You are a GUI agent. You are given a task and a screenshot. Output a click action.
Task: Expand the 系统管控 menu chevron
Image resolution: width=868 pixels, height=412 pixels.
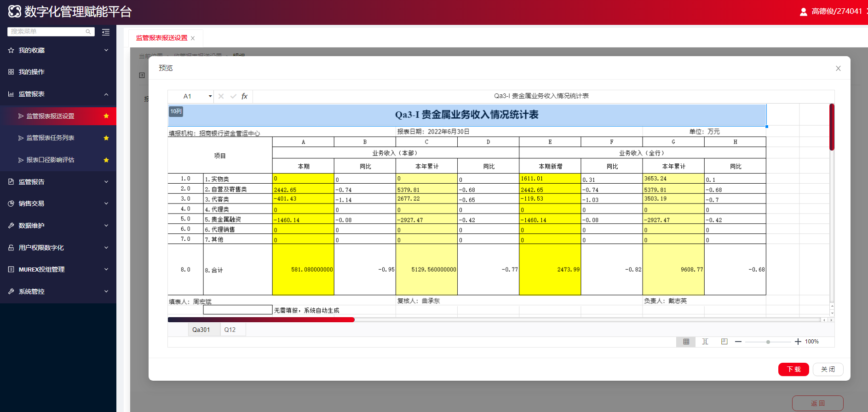(x=106, y=291)
